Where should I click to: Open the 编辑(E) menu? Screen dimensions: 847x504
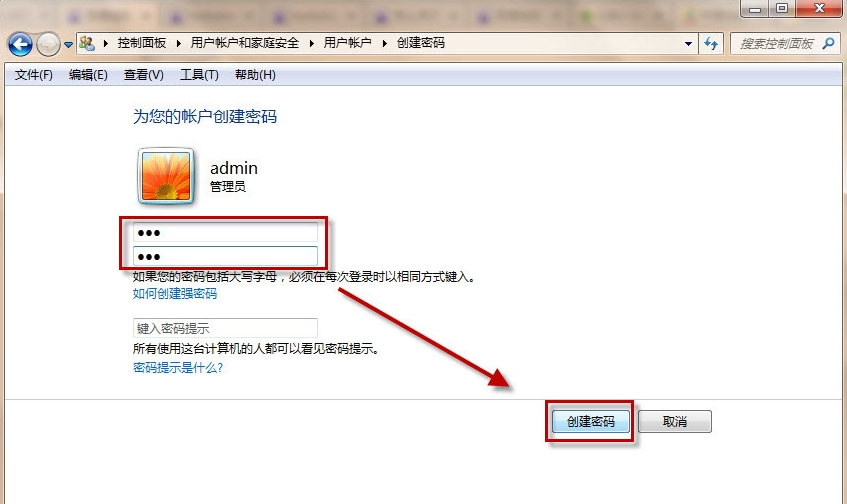pyautogui.click(x=88, y=75)
